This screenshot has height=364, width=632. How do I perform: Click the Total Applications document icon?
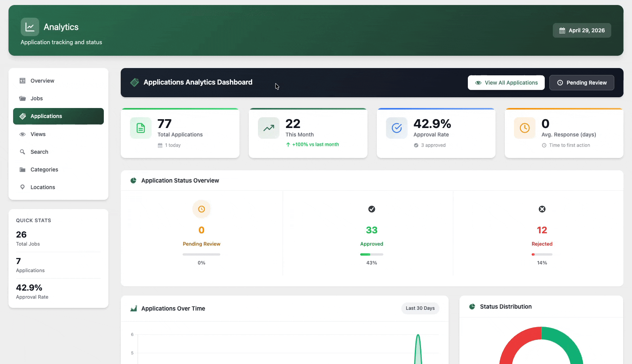pos(141,128)
